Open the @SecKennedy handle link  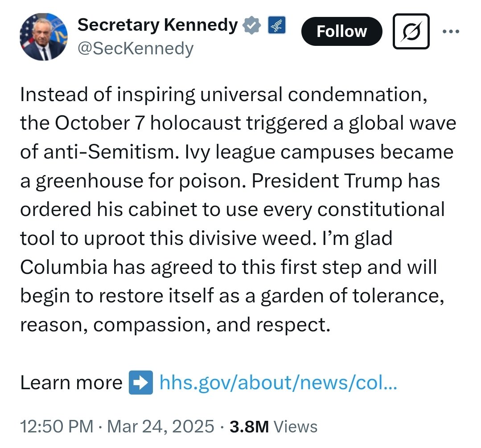pos(136,49)
